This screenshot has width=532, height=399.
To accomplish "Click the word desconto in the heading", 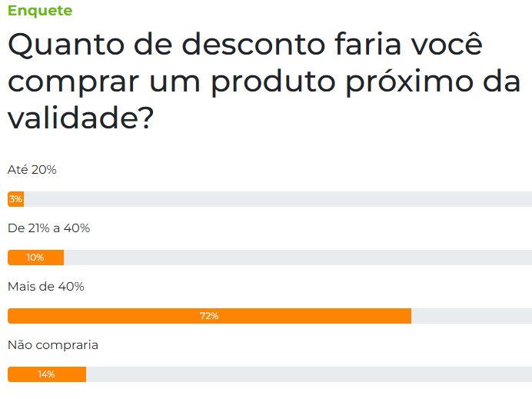I will click(x=254, y=44).
